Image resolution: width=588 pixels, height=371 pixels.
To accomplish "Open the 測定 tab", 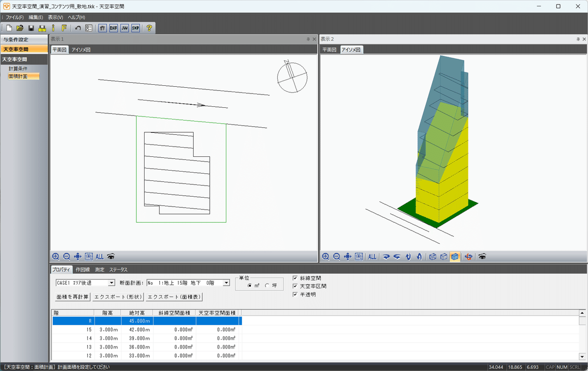I will [99, 270].
